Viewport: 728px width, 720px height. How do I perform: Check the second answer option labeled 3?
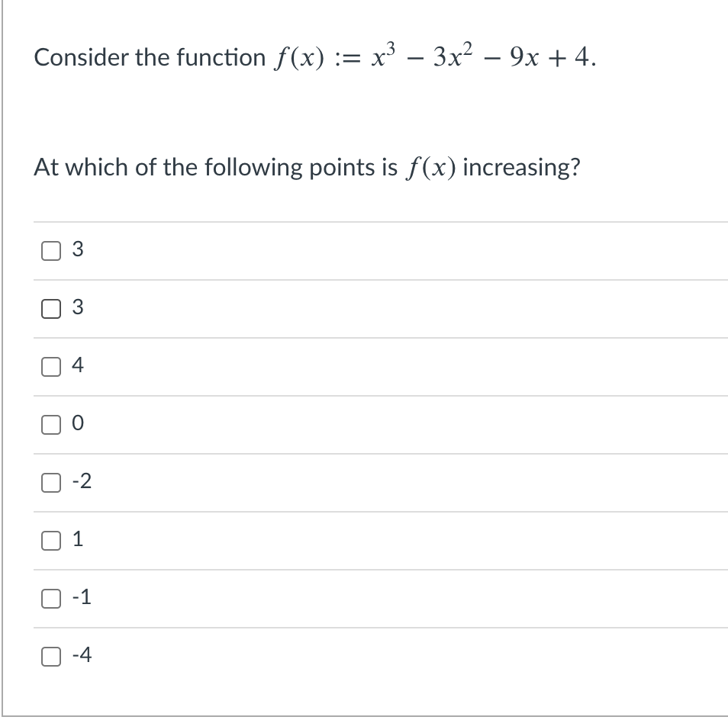click(51, 308)
